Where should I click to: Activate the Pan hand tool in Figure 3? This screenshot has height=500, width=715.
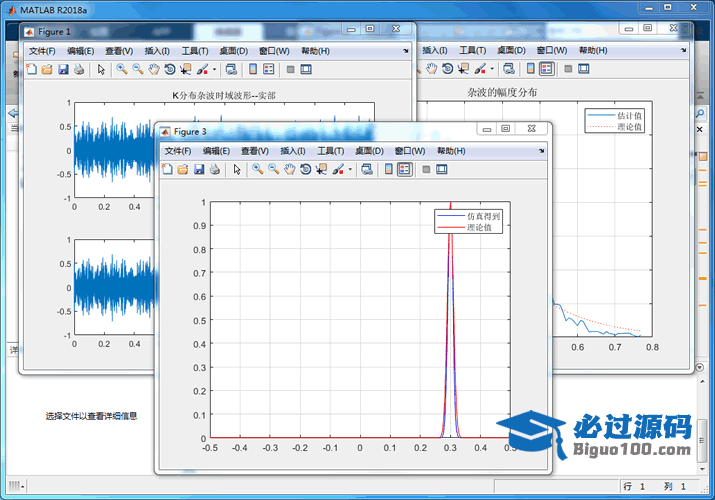click(x=289, y=170)
